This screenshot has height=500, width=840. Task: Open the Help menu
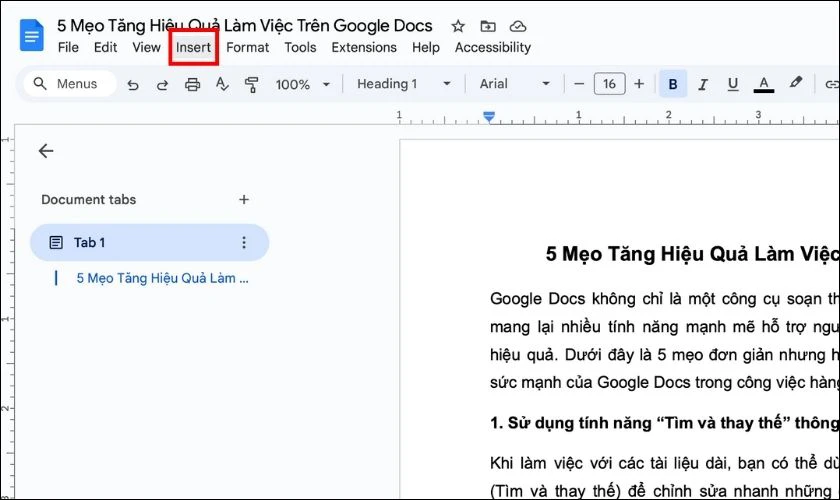(x=426, y=47)
